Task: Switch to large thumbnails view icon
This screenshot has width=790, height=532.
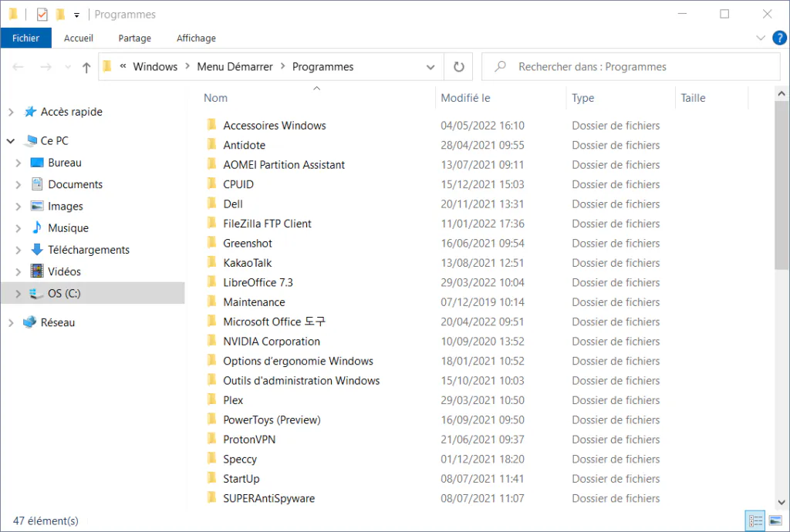Action: coord(776,520)
